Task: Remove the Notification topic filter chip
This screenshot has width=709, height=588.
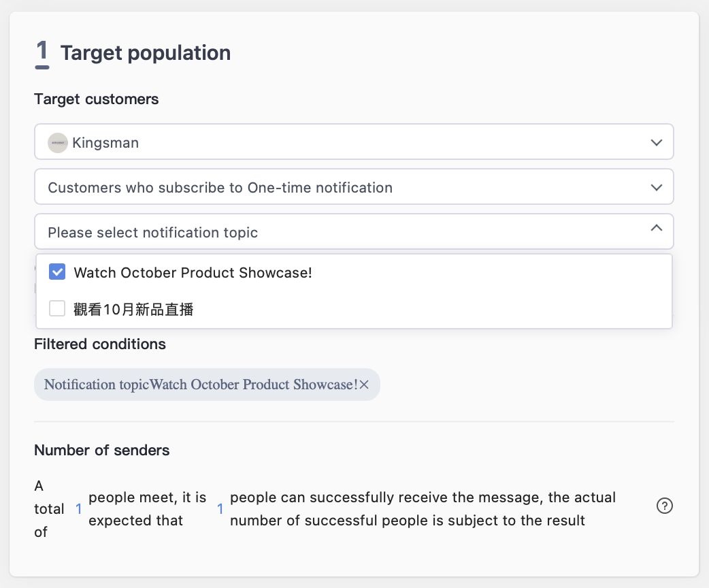Action: pyautogui.click(x=364, y=385)
